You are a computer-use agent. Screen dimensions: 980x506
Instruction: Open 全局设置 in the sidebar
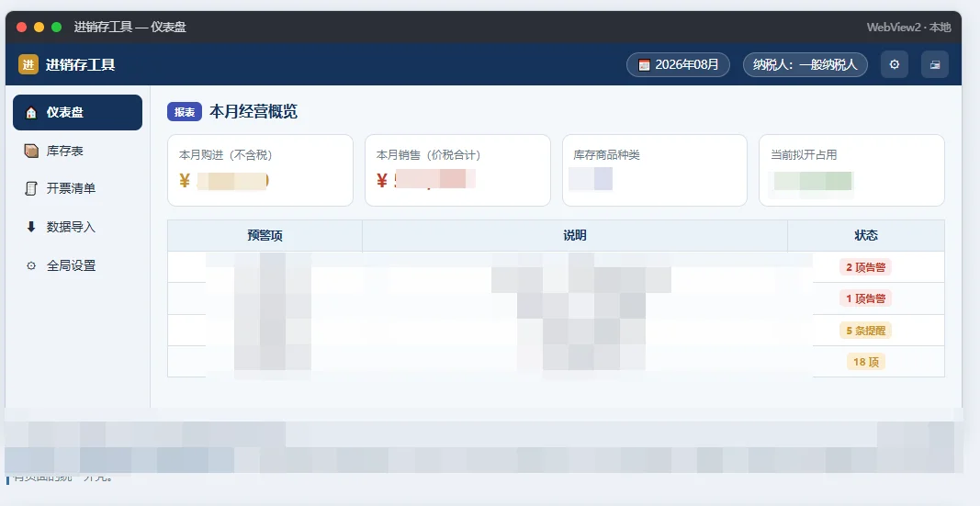click(x=77, y=265)
